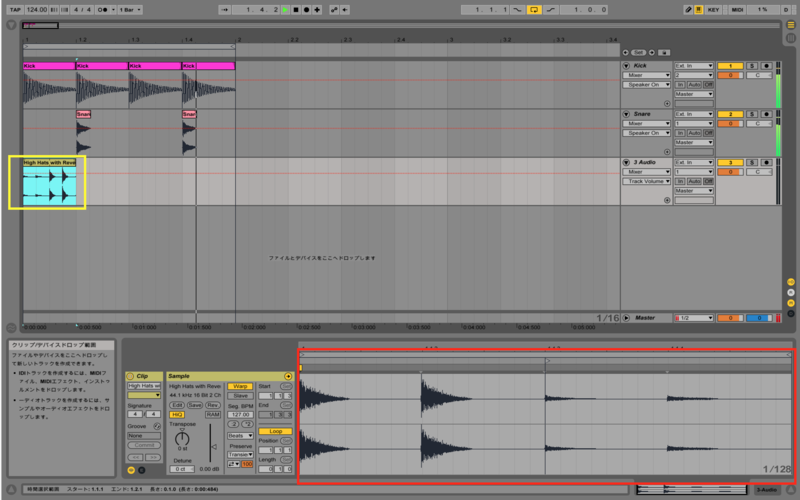Open the Kick track Speaker On chooser
This screenshot has width=800, height=500.
[646, 85]
